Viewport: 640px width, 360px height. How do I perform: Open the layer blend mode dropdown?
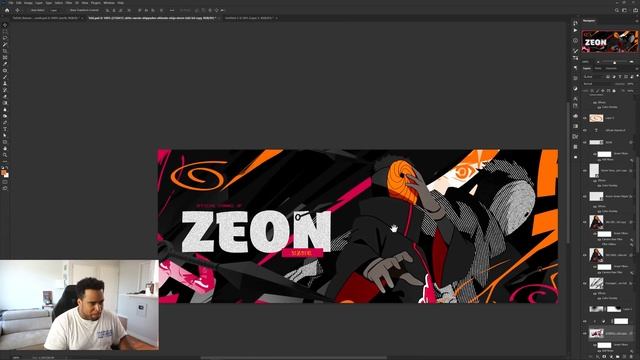597,84
